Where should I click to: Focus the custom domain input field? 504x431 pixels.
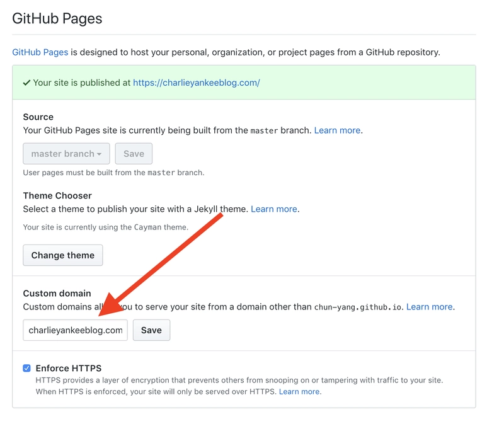coord(75,330)
